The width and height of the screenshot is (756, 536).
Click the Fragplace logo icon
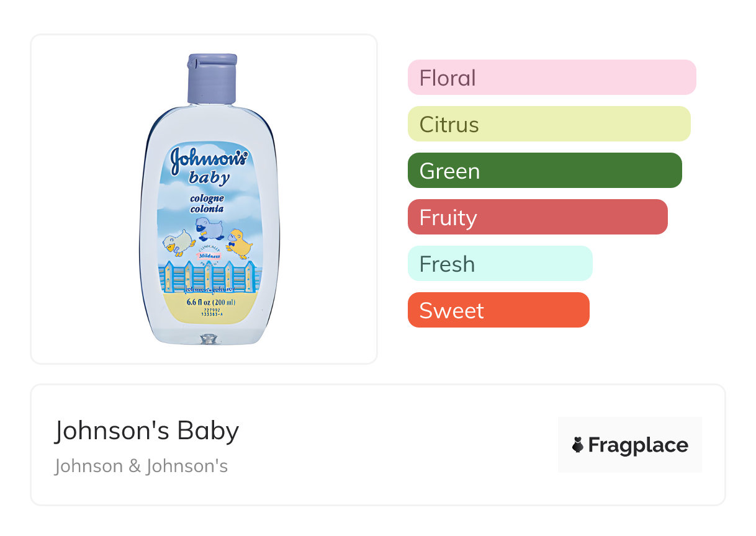pyautogui.click(x=578, y=445)
